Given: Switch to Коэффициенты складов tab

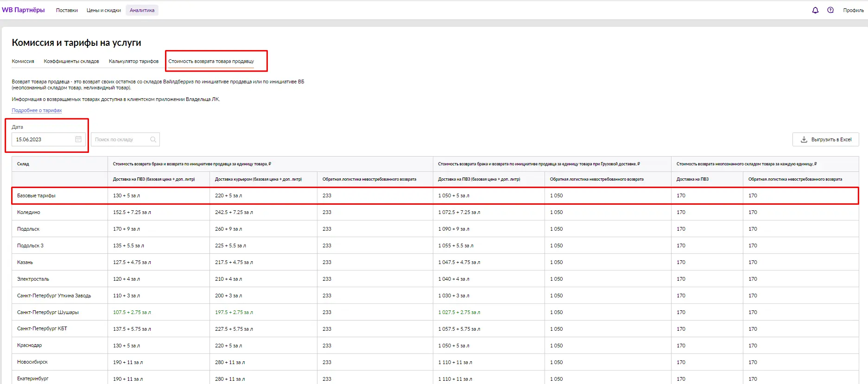Looking at the screenshot, I should point(71,61).
